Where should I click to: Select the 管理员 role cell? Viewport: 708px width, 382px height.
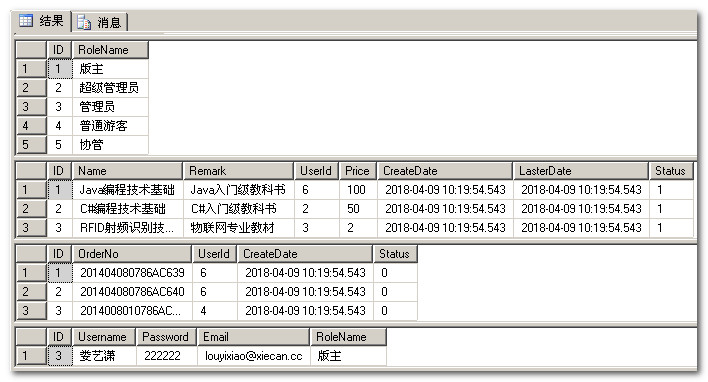[110, 107]
